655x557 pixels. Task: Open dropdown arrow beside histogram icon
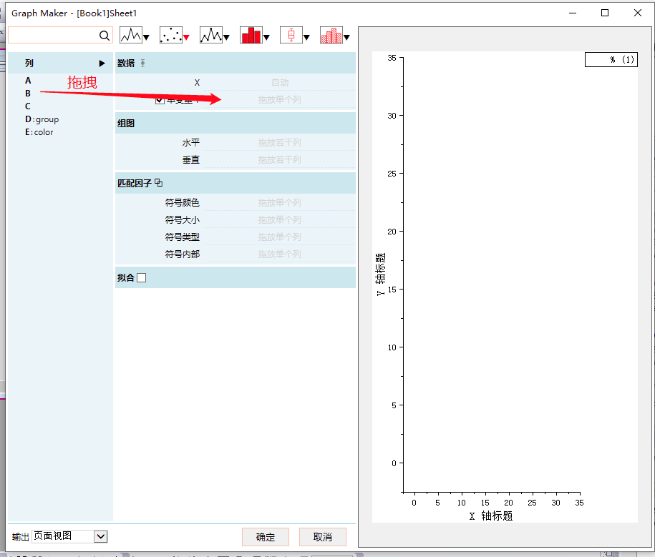coord(347,38)
